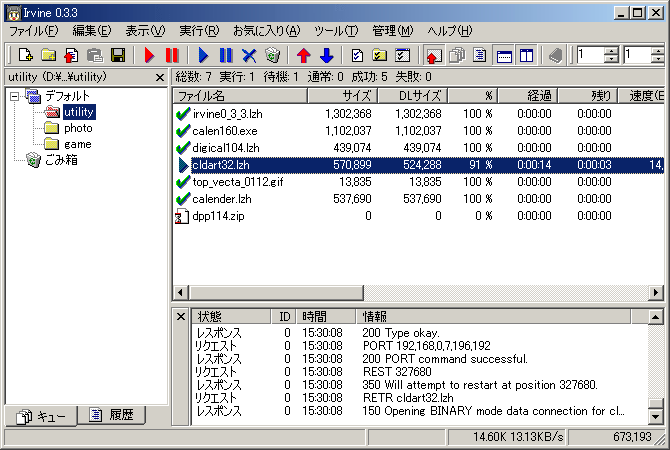Click the paste clipboard toolbar icon
Image resolution: width=670 pixels, height=450 pixels.
click(x=94, y=55)
